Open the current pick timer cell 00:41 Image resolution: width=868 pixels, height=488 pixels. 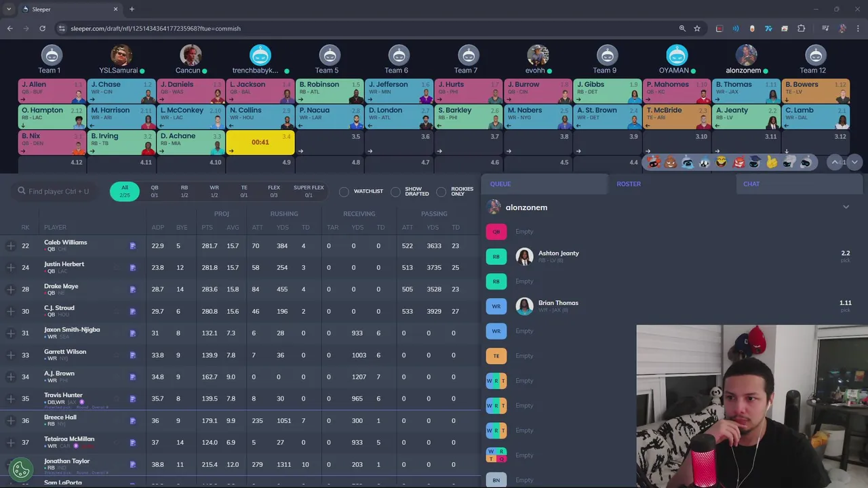coord(260,142)
